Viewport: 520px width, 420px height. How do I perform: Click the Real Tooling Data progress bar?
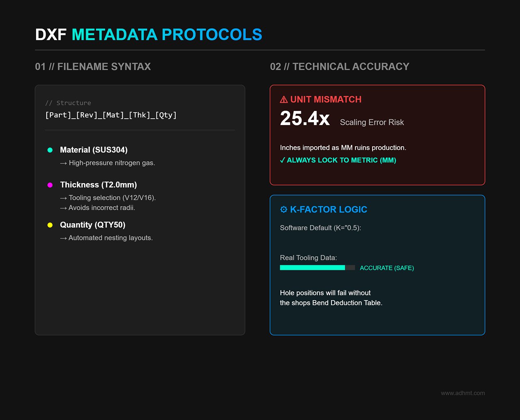(317, 268)
